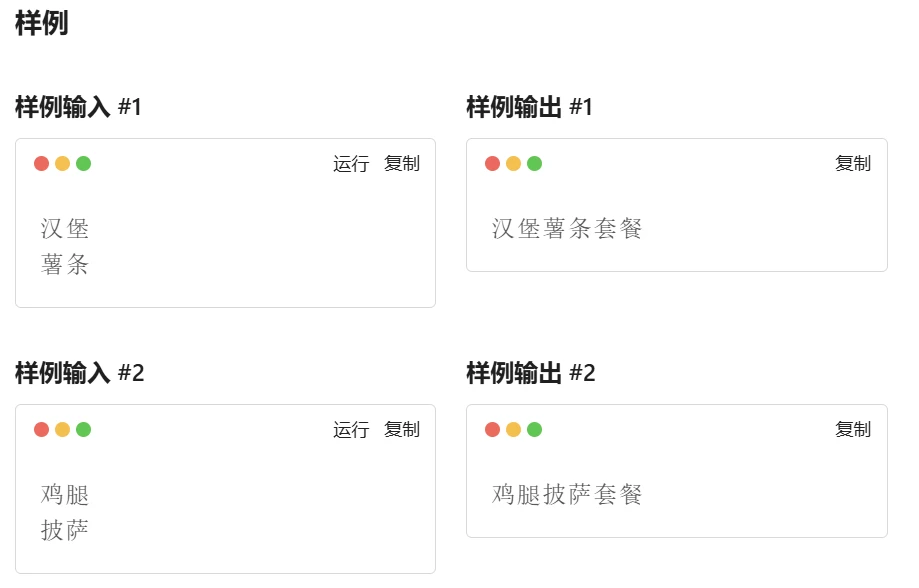
Task: Copy sample output #2
Action: coord(853,430)
